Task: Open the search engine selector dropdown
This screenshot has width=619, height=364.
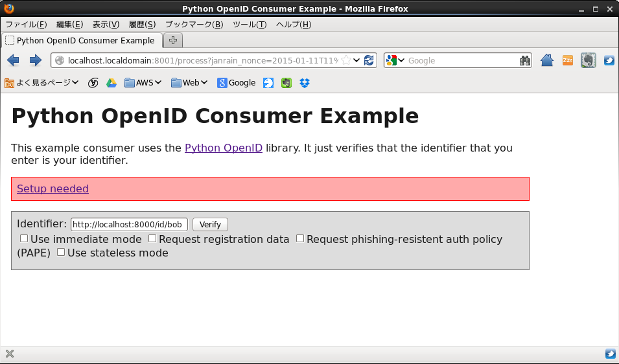Action: coord(395,60)
